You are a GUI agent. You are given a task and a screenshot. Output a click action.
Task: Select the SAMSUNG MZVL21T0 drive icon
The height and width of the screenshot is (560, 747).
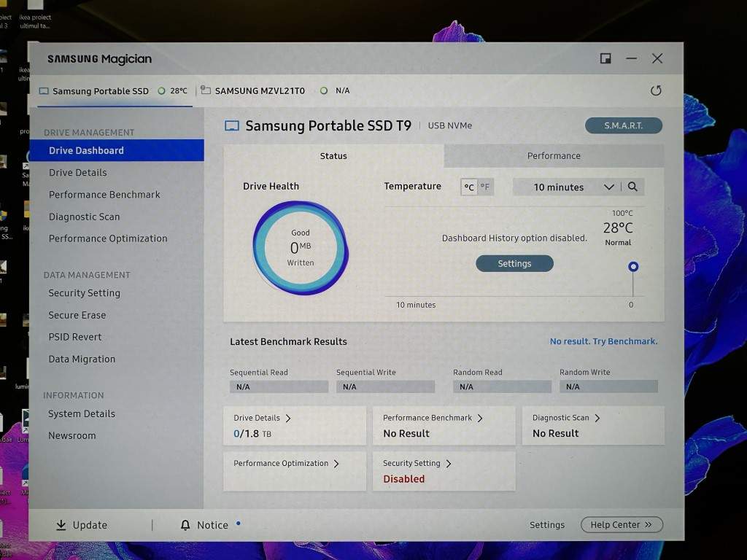click(x=206, y=90)
